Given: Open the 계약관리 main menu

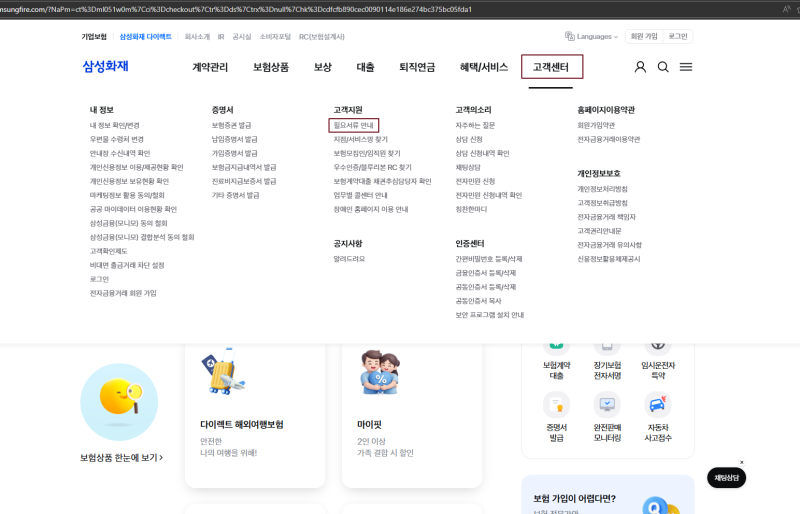Looking at the screenshot, I should pyautogui.click(x=210, y=67).
